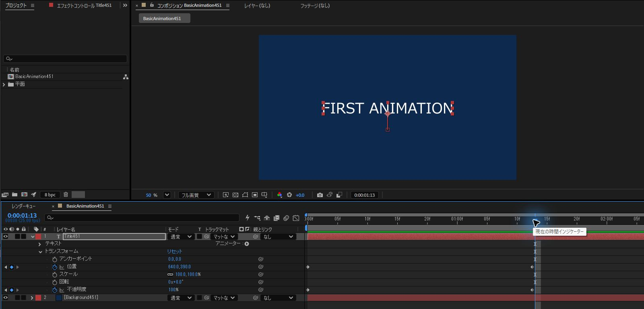Click the 8 bpc color depth button
644x309 pixels.
(x=50, y=195)
